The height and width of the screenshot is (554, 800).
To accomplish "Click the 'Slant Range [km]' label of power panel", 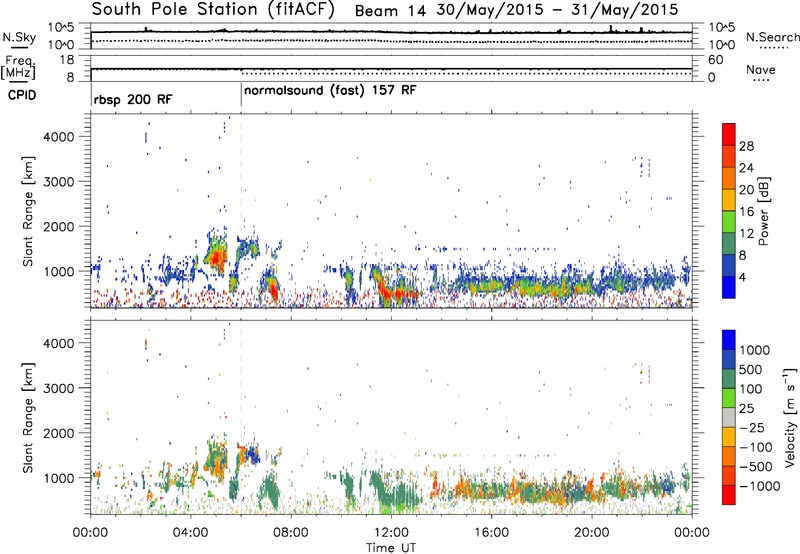I will click(x=28, y=211).
